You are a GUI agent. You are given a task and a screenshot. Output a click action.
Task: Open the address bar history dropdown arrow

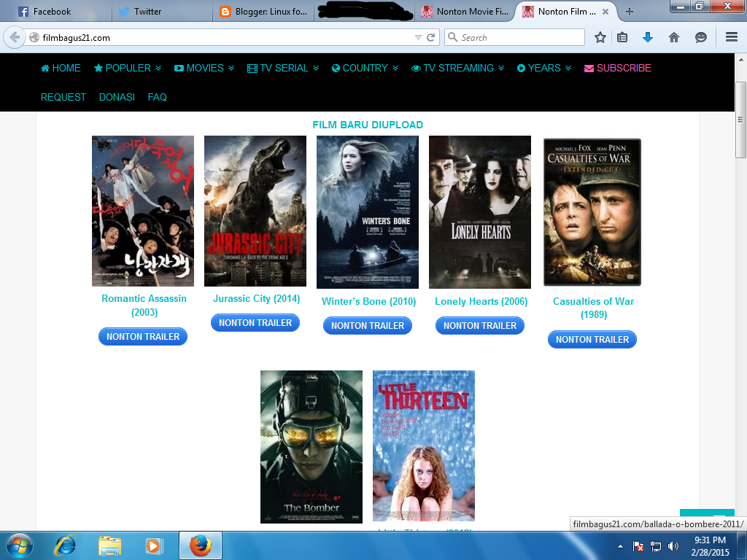coord(418,37)
